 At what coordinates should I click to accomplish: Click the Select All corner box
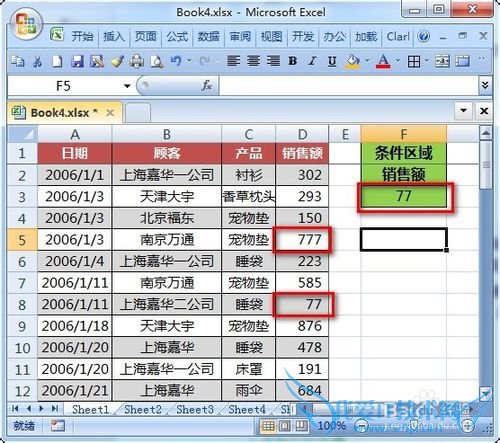[22, 134]
